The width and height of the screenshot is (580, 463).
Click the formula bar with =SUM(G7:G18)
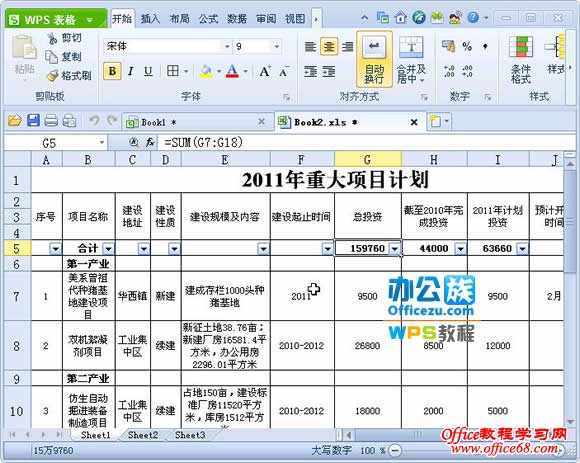pos(366,142)
